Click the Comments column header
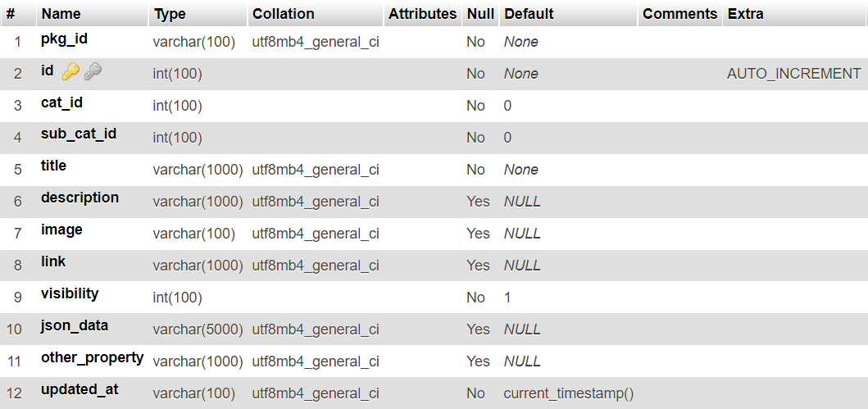 (x=679, y=14)
